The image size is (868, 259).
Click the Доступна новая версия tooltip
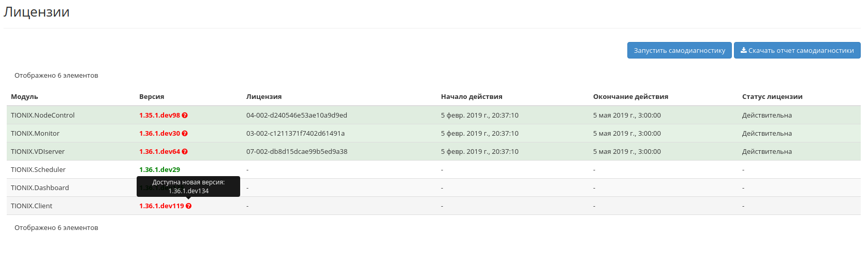click(x=188, y=186)
